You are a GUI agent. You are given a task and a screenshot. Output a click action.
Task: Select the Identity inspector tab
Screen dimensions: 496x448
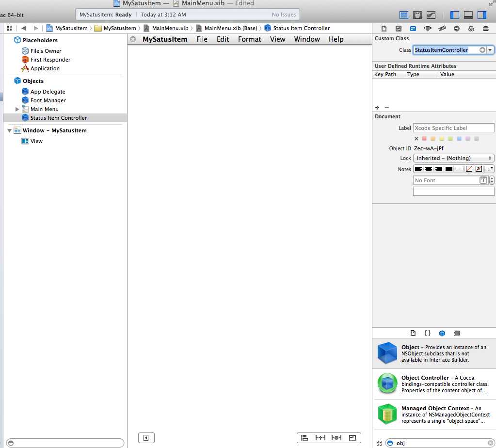(413, 29)
